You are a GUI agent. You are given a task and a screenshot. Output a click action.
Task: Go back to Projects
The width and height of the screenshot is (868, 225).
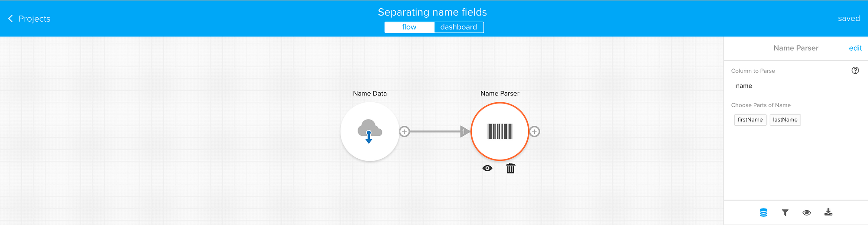(x=34, y=19)
